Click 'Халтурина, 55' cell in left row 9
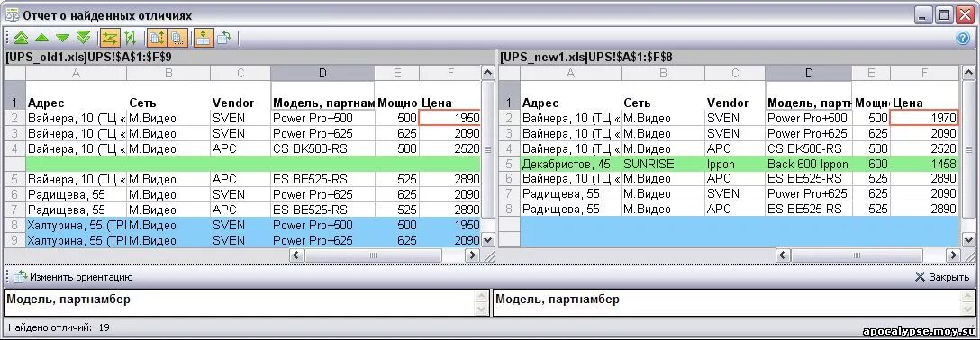This screenshot has height=340, width=980. 77,240
